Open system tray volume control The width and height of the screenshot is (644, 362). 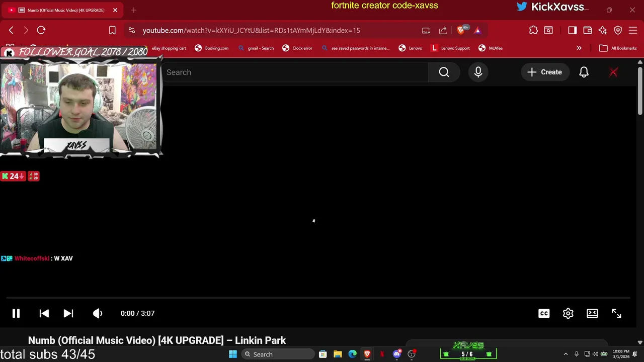(595, 354)
